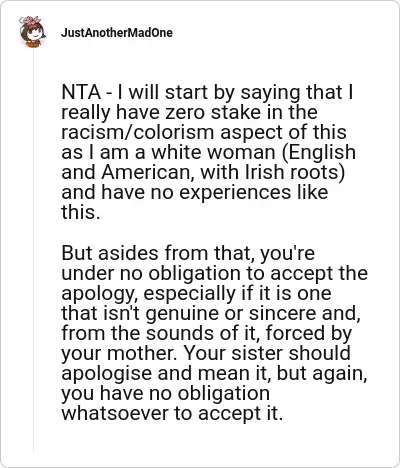Click the closing line 'whatsoever to accept it.'
This screenshot has width=400, height=468.
(172, 413)
